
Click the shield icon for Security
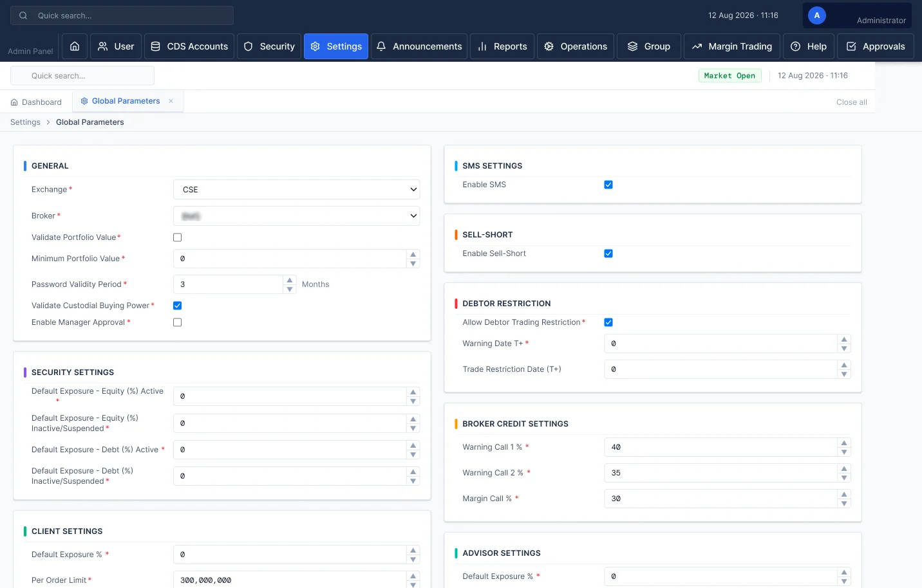[249, 46]
